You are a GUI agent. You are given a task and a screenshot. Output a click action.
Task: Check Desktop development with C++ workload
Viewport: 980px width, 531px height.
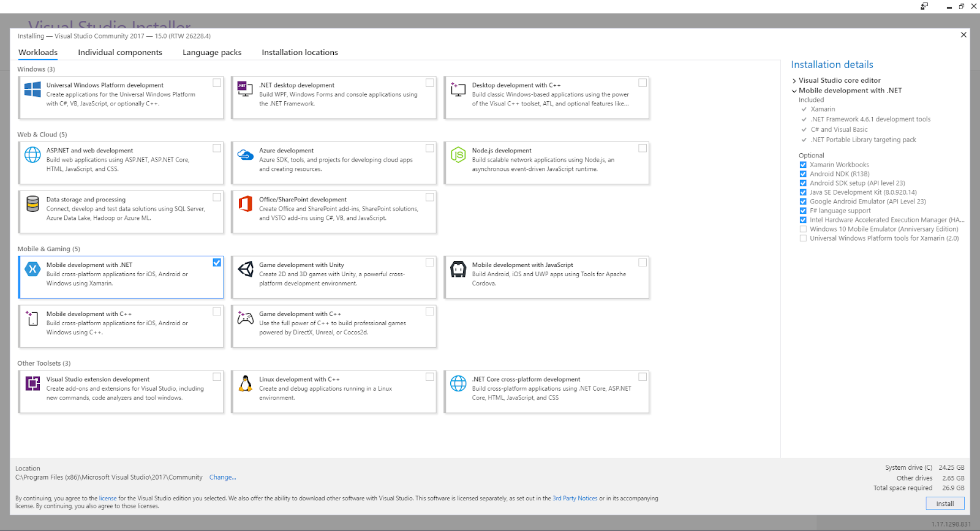coord(643,83)
